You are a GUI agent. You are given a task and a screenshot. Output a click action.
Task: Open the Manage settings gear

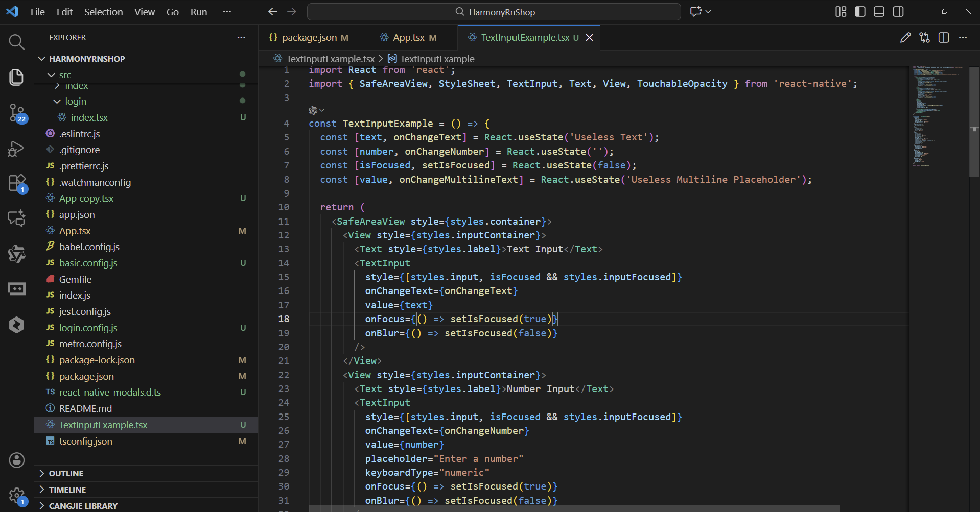(x=16, y=495)
